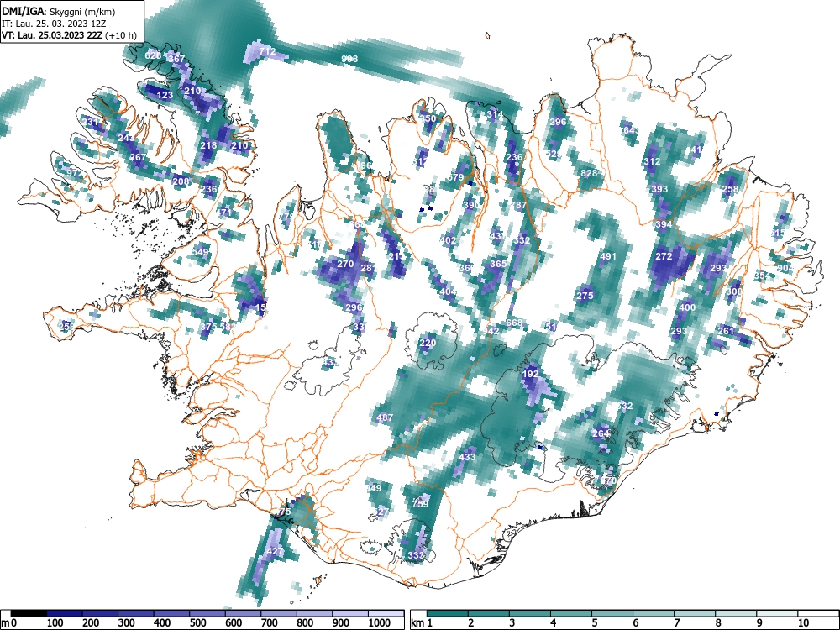Screen dimensions: 840x630
Task: Click the visibility value 231
Action: [x=90, y=122]
